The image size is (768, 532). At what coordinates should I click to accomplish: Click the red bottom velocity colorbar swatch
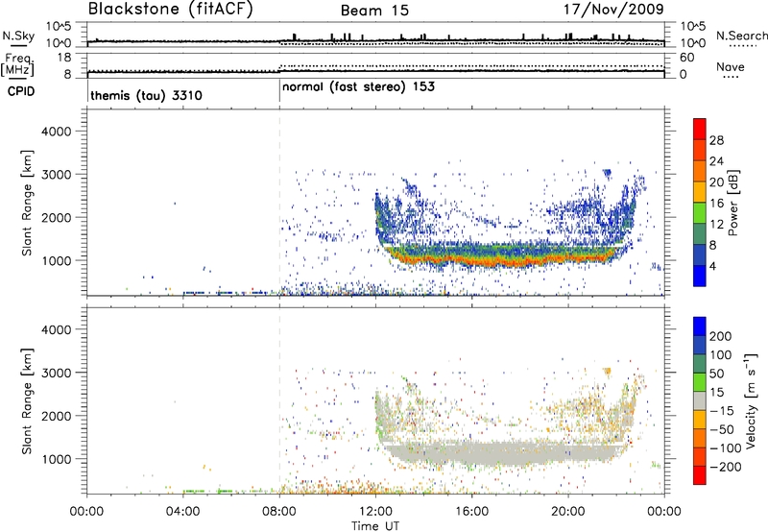700,475
